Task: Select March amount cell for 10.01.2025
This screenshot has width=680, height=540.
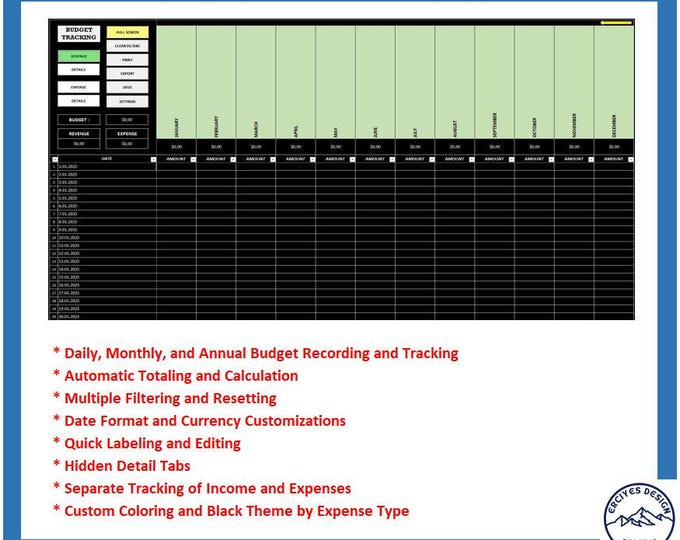Action: click(256, 238)
